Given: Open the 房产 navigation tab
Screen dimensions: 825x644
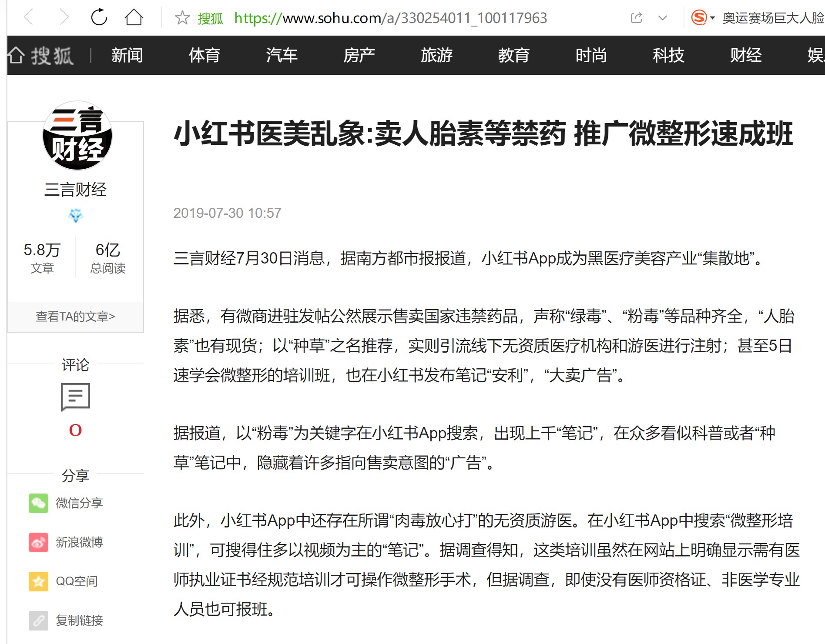Looking at the screenshot, I should point(359,55).
